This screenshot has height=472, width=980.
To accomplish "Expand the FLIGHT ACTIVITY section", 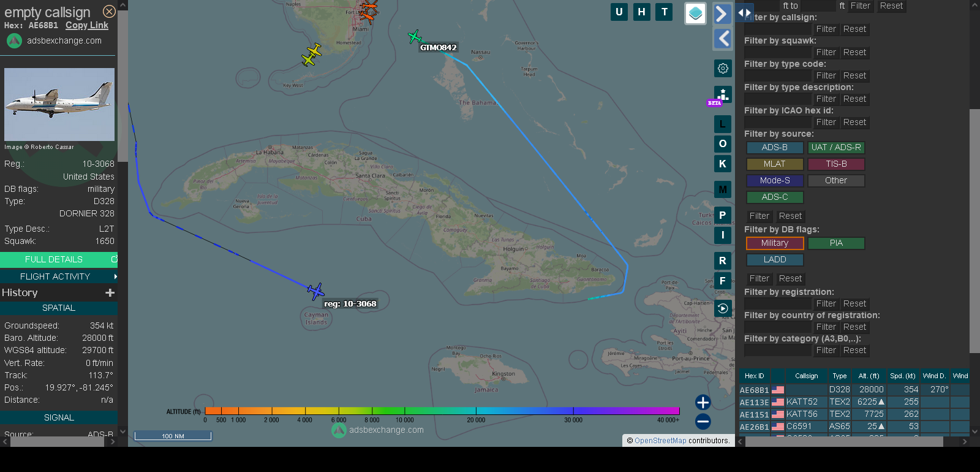I will click(x=59, y=276).
